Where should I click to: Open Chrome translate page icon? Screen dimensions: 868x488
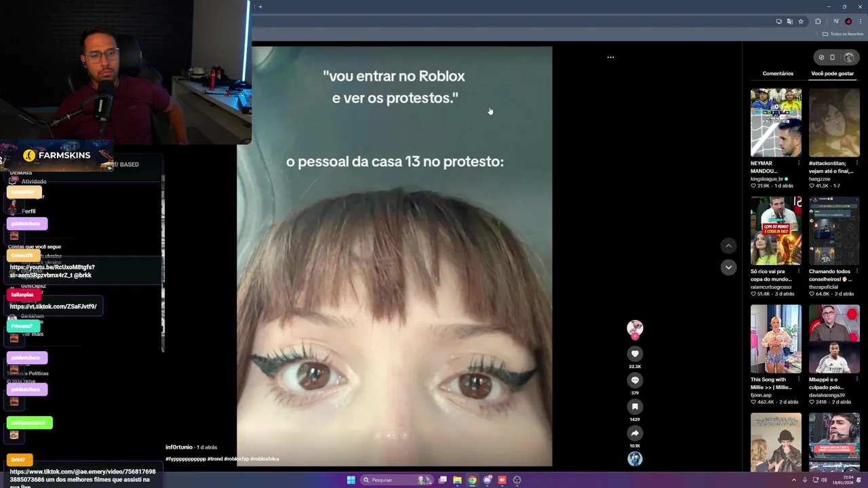(x=790, y=21)
